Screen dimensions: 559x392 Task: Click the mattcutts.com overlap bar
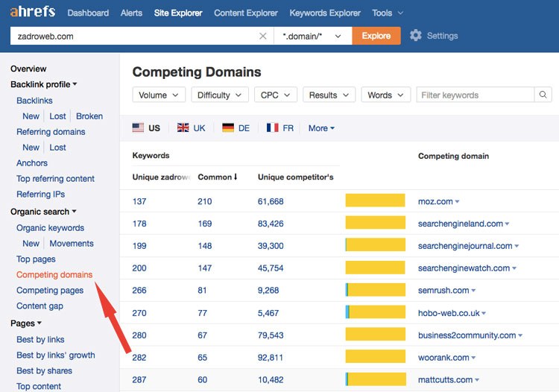point(376,379)
